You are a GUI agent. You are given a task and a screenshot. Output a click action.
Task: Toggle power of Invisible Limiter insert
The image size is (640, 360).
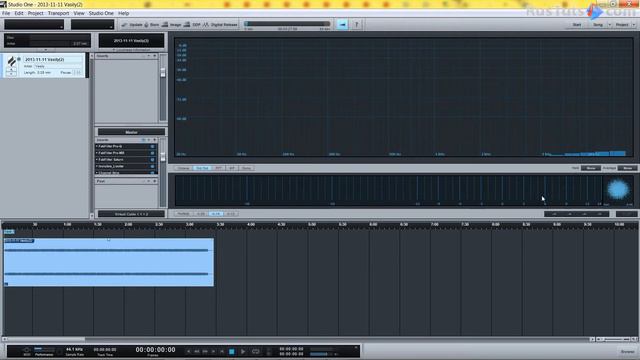point(152,166)
